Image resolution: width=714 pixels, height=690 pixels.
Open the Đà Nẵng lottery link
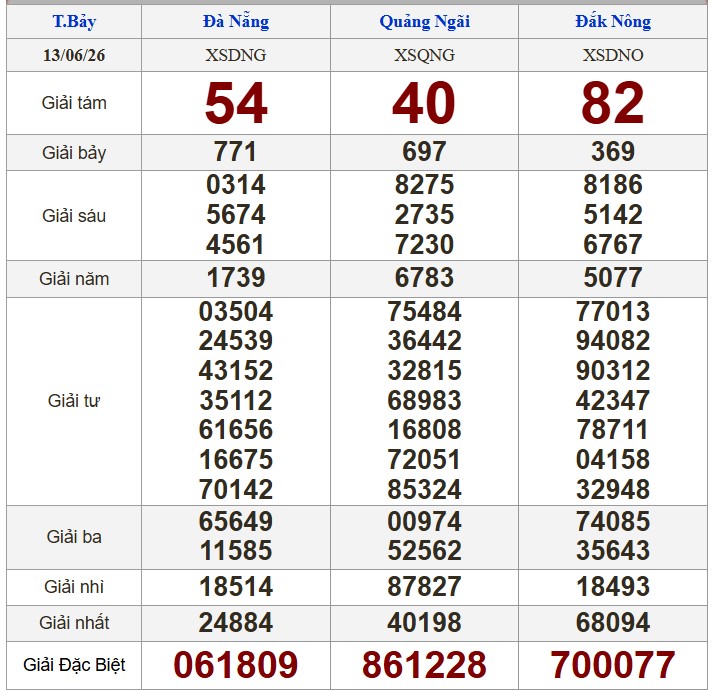coord(236,21)
